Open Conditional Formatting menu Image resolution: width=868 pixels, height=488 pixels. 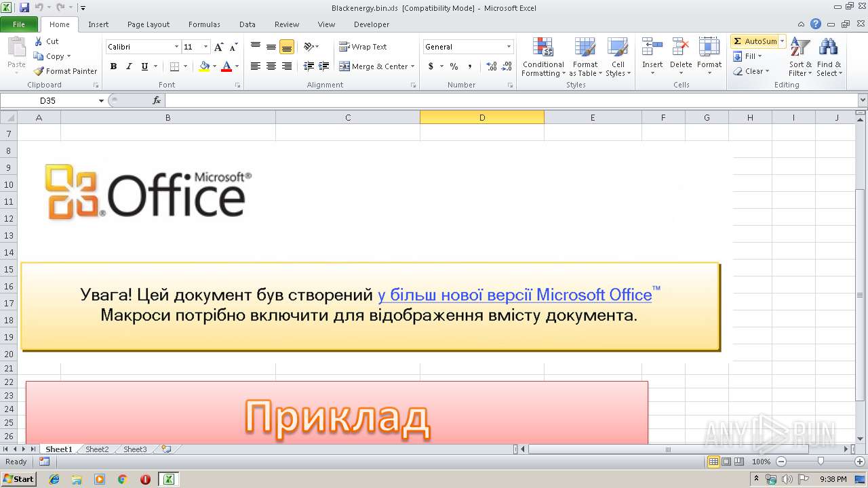(x=543, y=58)
